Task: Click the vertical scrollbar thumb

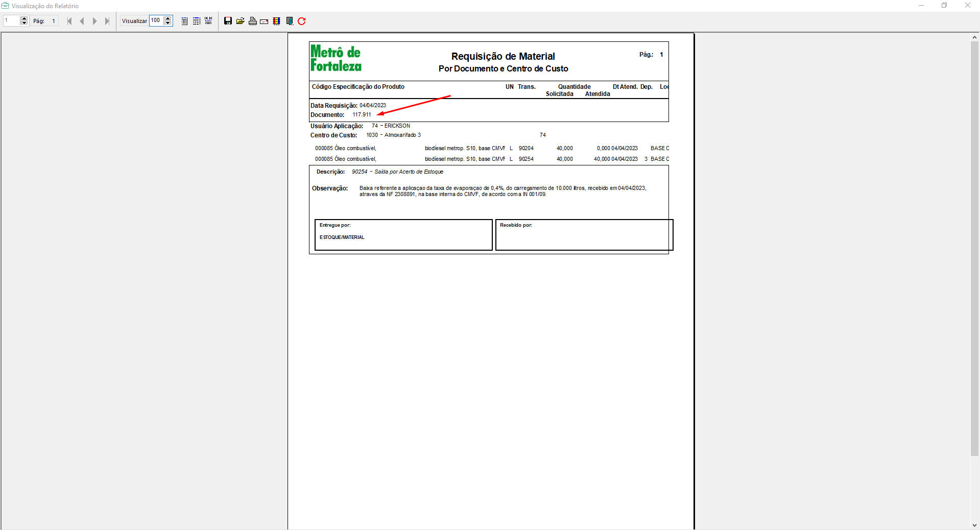Action: click(975, 249)
